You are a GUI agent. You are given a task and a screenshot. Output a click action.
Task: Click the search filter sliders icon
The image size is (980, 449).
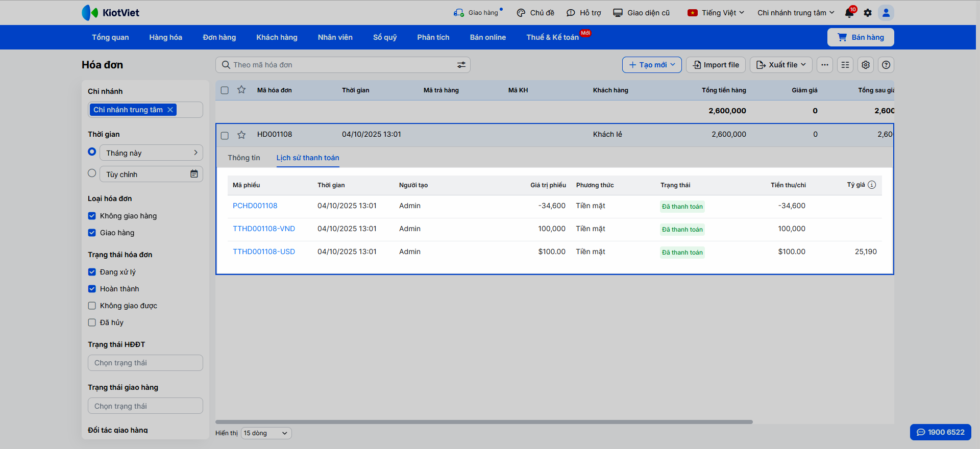click(x=461, y=65)
